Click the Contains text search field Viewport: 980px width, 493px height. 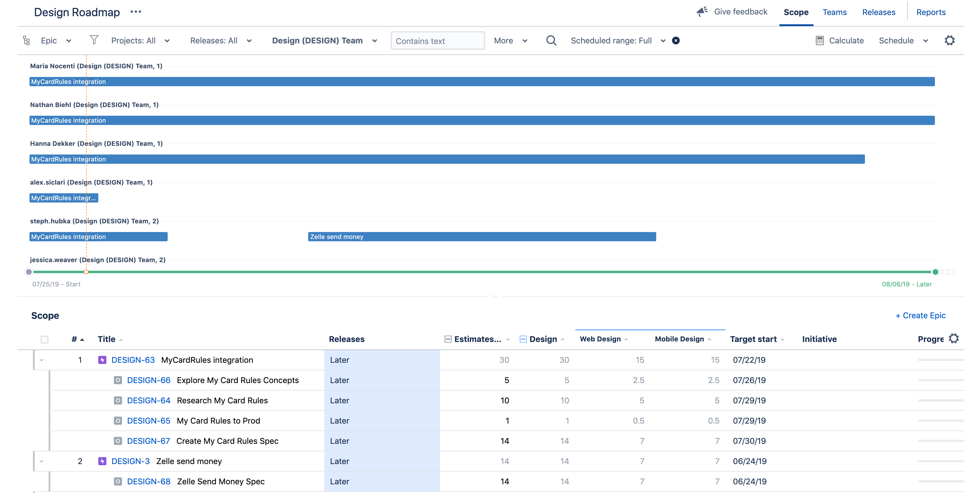(x=437, y=40)
